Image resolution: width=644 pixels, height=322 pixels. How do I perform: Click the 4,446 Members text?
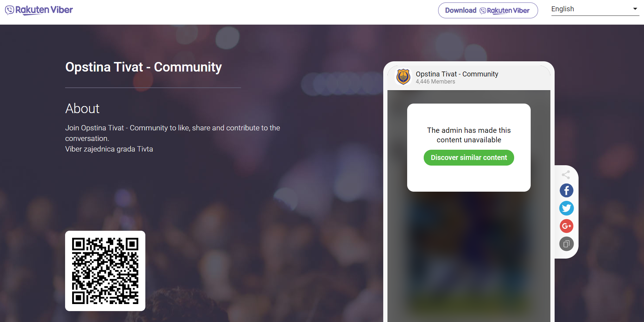coord(435,82)
